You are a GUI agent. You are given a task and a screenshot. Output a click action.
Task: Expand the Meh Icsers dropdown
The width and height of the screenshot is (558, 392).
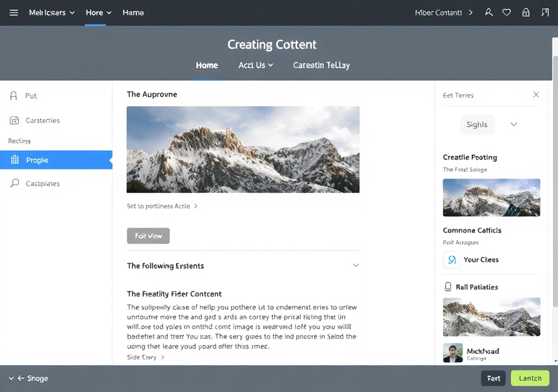click(x=72, y=13)
